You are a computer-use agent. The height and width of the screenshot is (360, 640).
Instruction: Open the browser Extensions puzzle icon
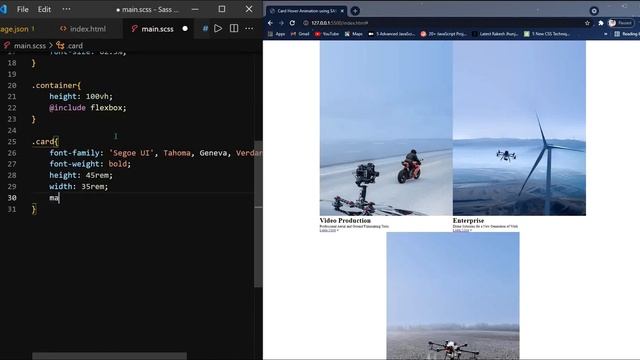click(601, 23)
